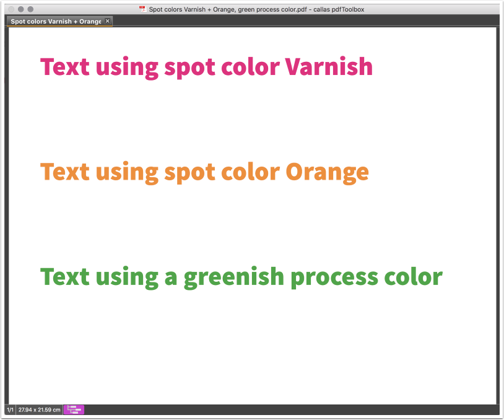Click the text using spot color Varnish
504x420 pixels.
206,67
